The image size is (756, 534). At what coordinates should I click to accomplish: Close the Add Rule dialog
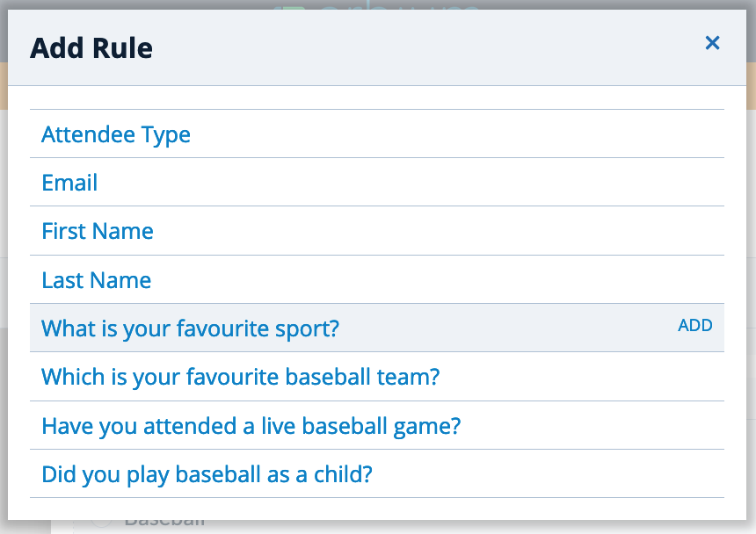click(712, 43)
